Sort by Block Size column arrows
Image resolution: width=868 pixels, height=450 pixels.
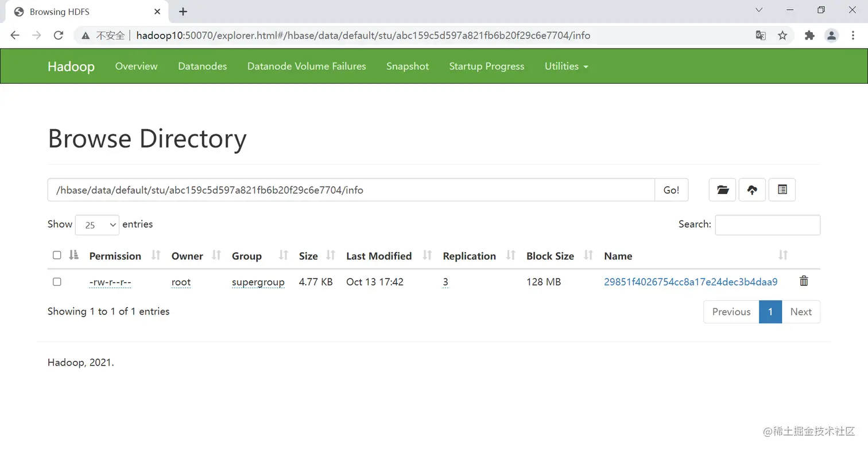[588, 255]
